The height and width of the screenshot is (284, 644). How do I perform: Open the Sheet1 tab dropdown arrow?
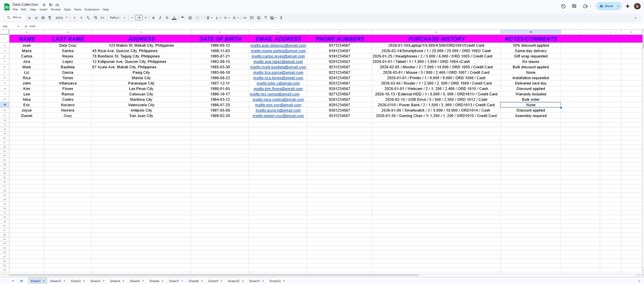(44, 281)
